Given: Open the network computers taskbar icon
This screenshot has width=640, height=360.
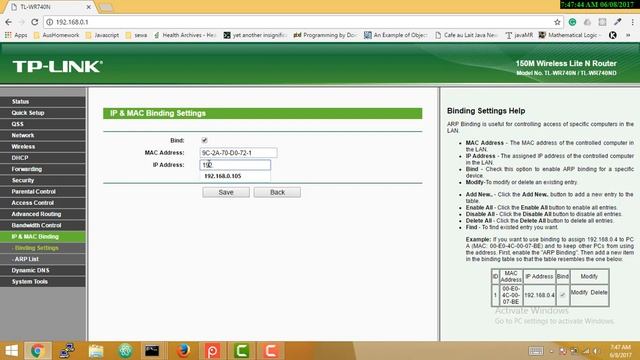Looking at the screenshot, I should pyautogui.click(x=67, y=351).
